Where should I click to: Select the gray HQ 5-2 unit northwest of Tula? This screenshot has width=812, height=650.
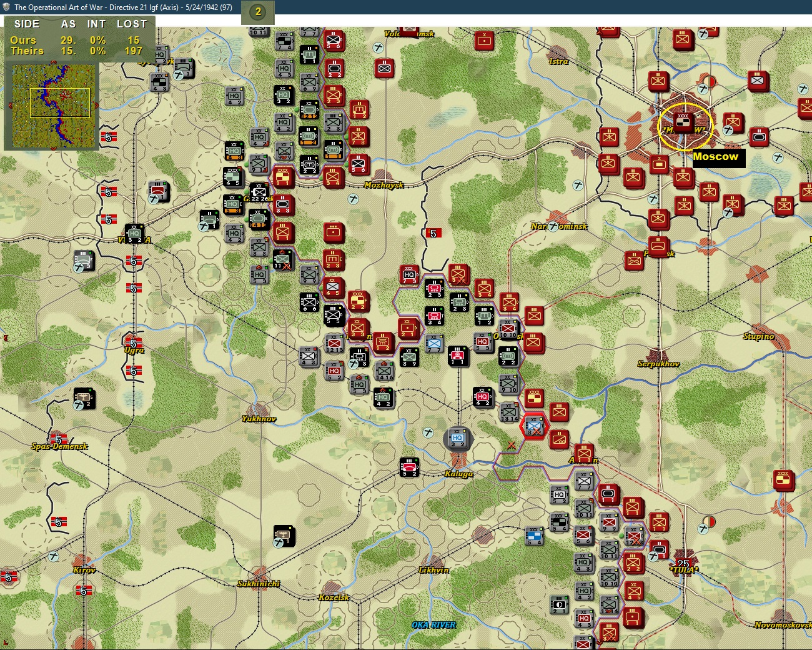(559, 494)
